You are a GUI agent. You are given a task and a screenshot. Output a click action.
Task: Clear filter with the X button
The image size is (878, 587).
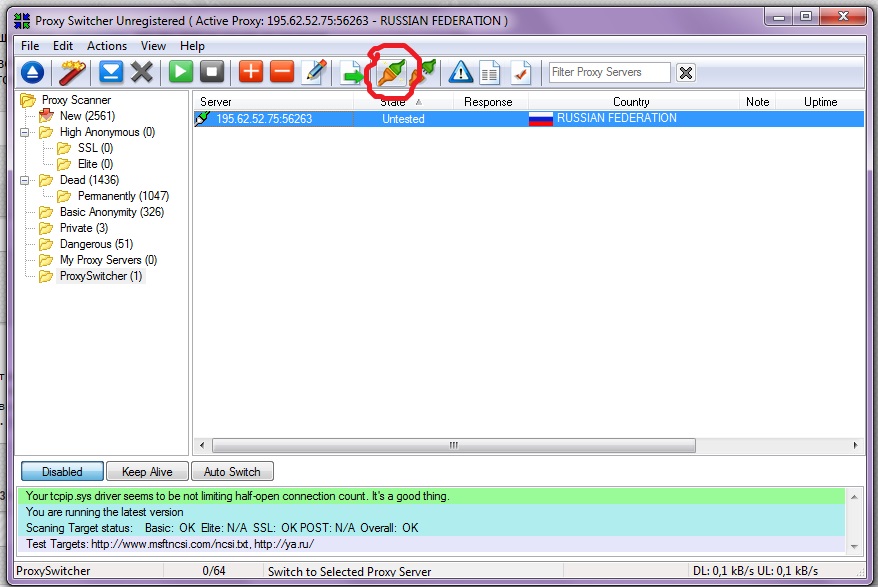click(685, 72)
